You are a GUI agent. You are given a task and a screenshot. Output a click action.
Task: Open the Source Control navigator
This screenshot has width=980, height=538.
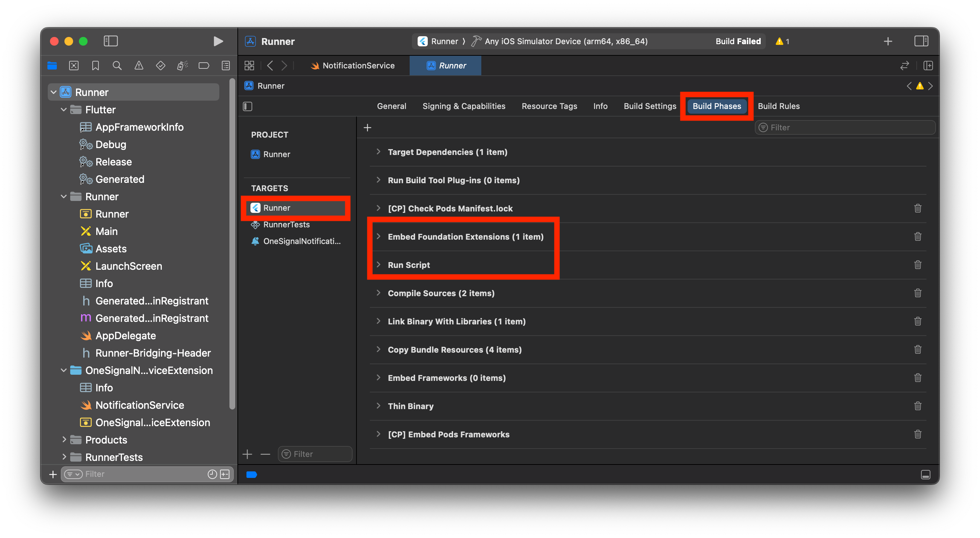74,66
